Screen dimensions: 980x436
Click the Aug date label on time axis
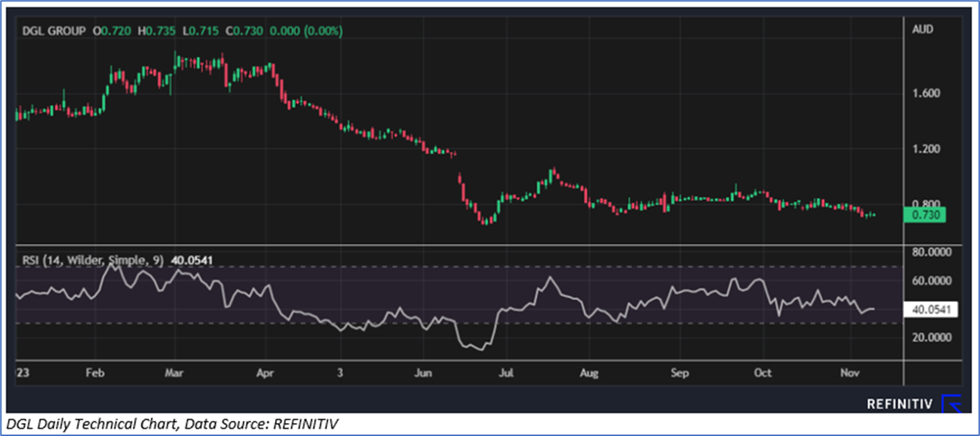589,373
